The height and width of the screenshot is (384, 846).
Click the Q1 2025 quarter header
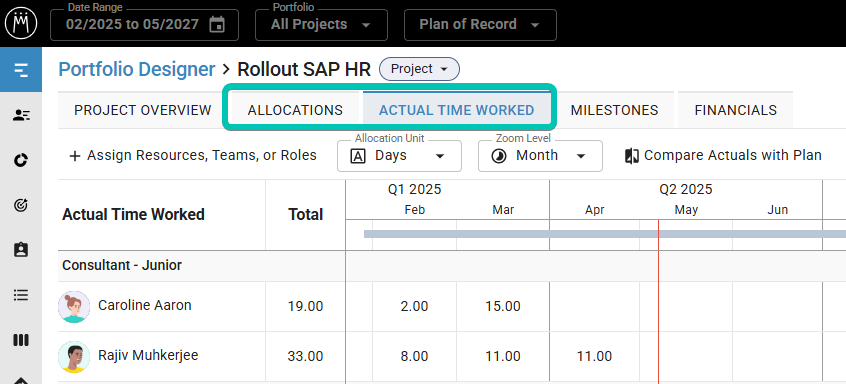[x=414, y=189]
